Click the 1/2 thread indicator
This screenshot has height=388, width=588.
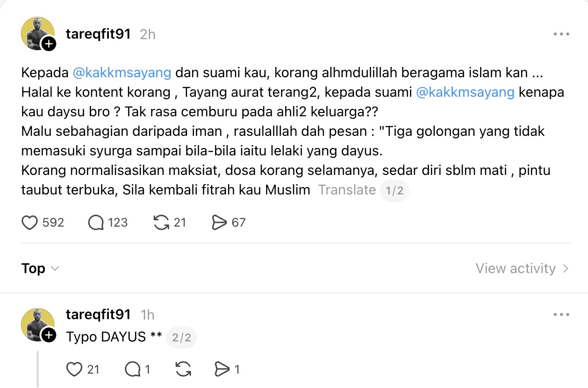tap(394, 191)
